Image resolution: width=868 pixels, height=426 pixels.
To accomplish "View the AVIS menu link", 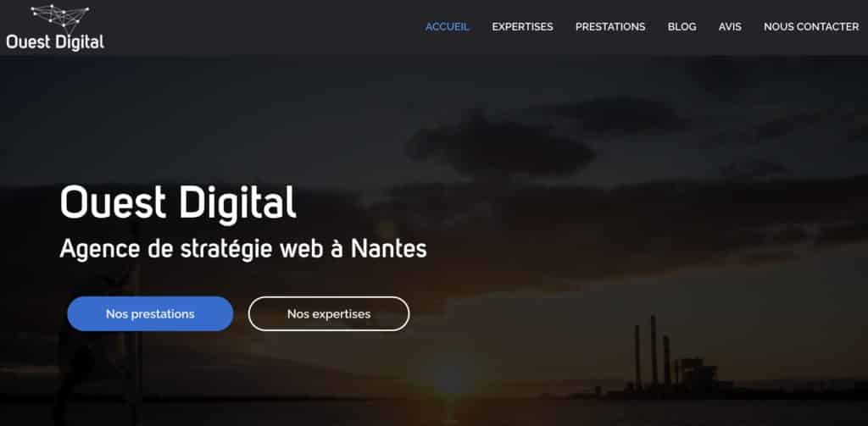I will pyautogui.click(x=730, y=26).
